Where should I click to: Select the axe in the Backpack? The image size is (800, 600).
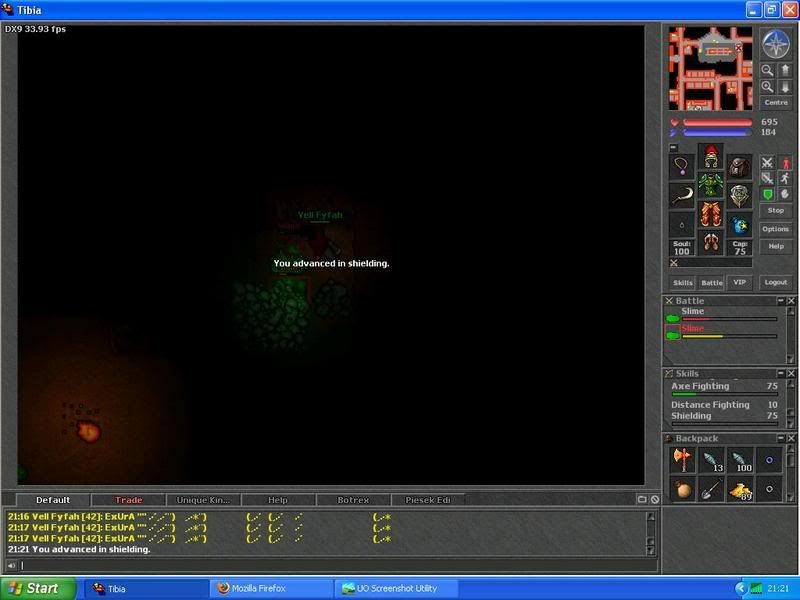point(682,460)
